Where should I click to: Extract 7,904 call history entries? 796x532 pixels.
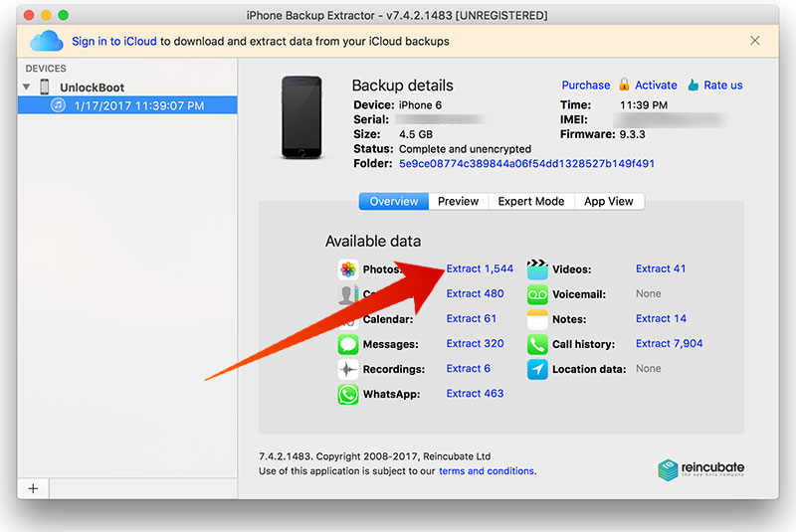pos(669,343)
